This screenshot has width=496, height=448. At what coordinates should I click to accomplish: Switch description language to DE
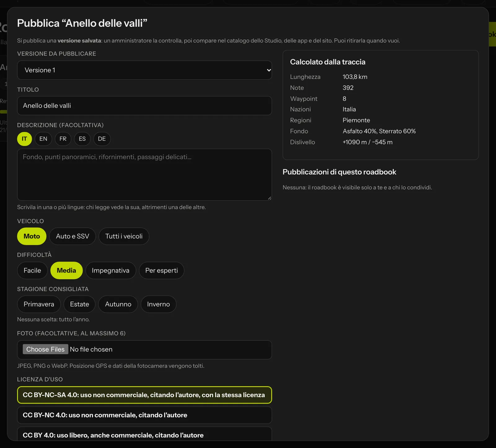click(x=102, y=139)
